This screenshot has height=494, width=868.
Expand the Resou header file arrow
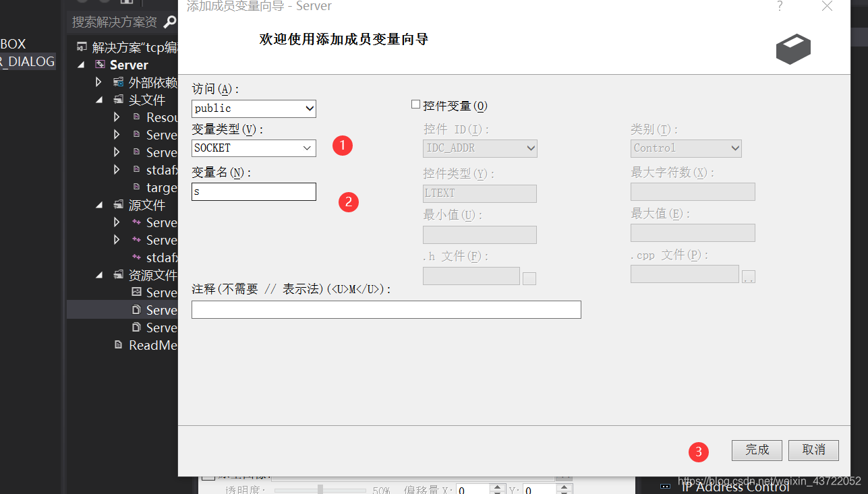pyautogui.click(x=116, y=117)
